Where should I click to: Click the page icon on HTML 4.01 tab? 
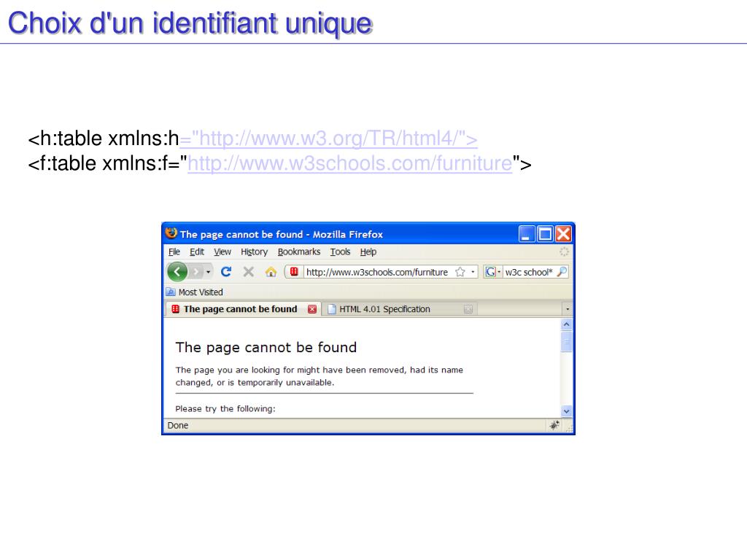pyautogui.click(x=332, y=309)
